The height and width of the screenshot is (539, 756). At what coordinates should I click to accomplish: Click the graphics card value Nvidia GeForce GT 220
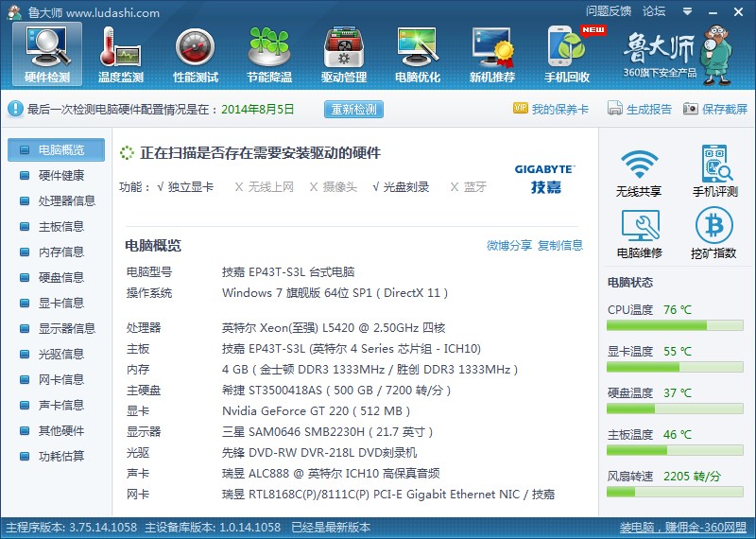[317, 411]
